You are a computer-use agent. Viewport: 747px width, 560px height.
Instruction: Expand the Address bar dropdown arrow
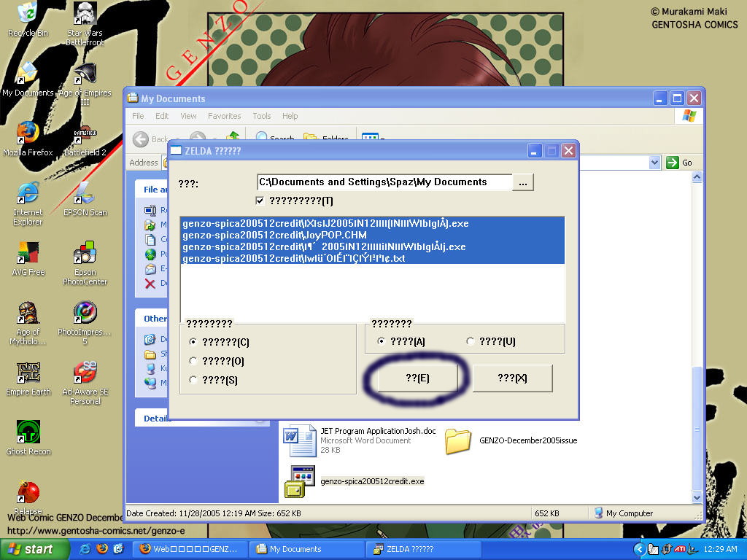pyautogui.click(x=654, y=163)
